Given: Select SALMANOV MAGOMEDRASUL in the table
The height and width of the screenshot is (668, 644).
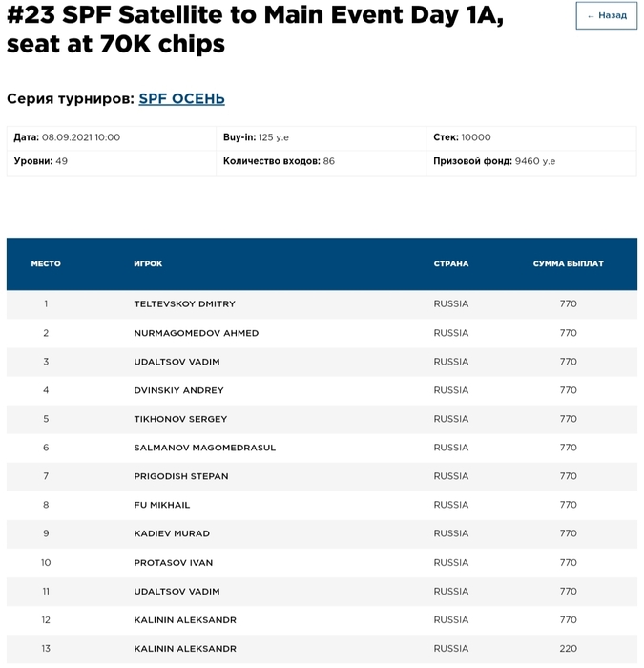Looking at the screenshot, I should tap(204, 448).
